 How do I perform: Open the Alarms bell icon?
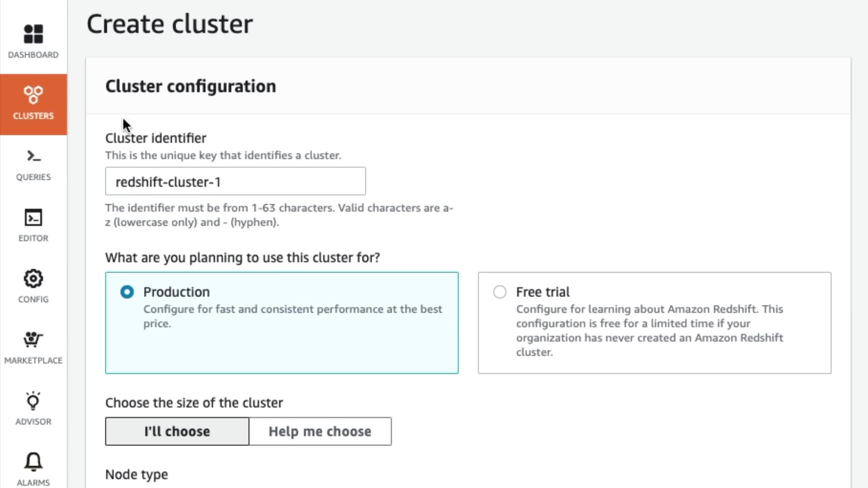(x=33, y=462)
